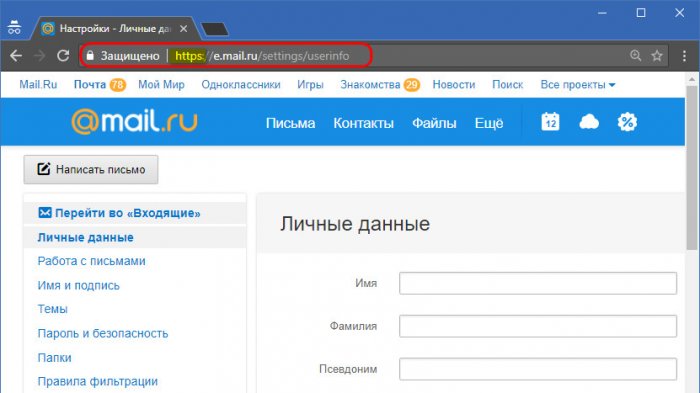
Task: Open a new tab with the tab-strip button
Action: coord(215,29)
